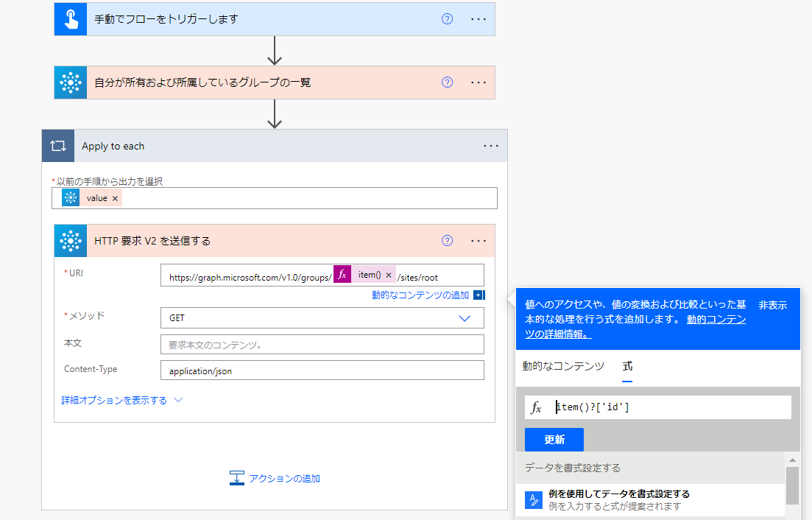
Task: Open the メソッド GET dropdown
Action: (x=322, y=318)
